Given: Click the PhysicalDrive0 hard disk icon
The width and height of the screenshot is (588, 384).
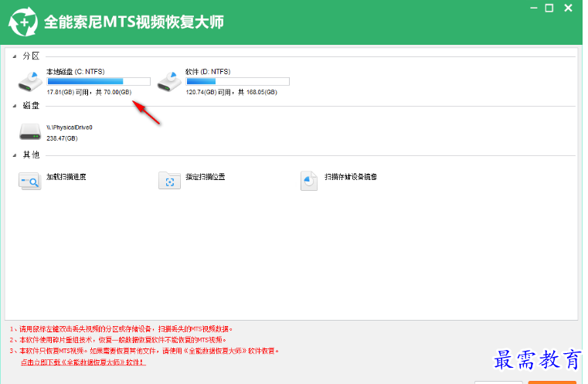Looking at the screenshot, I should [30, 131].
